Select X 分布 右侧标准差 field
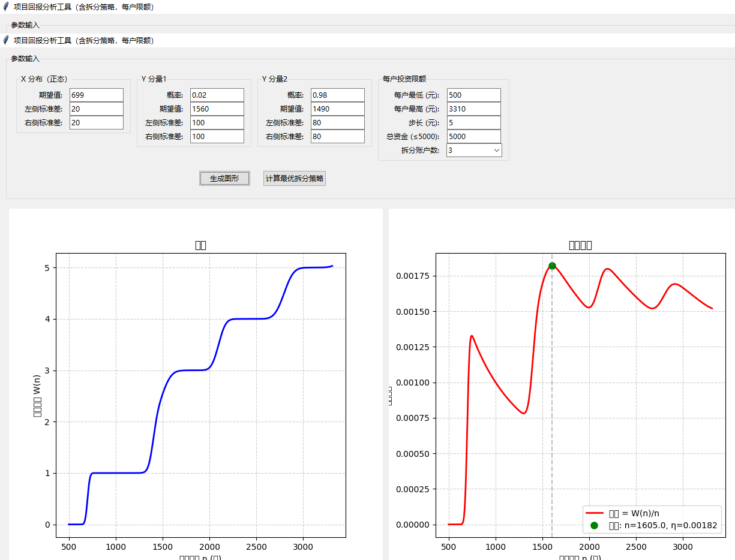The height and width of the screenshot is (560, 735). (x=97, y=122)
